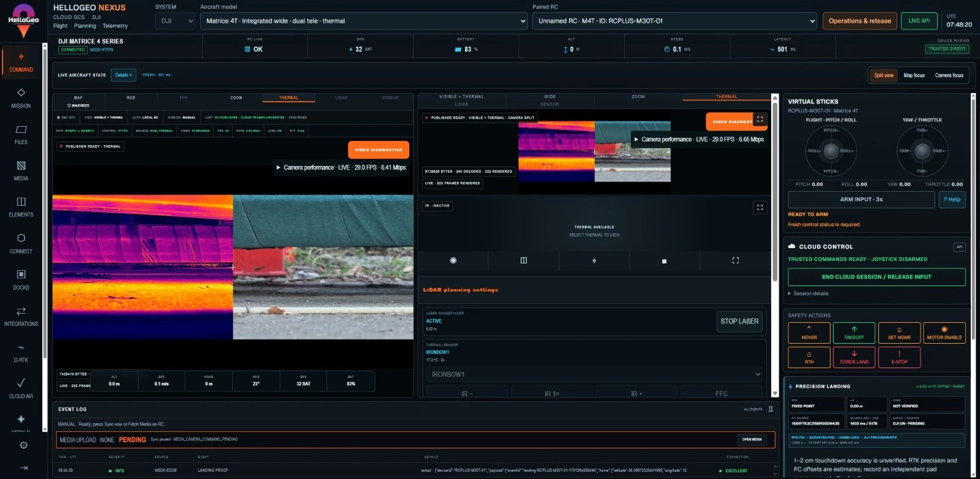Open the Connect sidebar section

(x=21, y=243)
